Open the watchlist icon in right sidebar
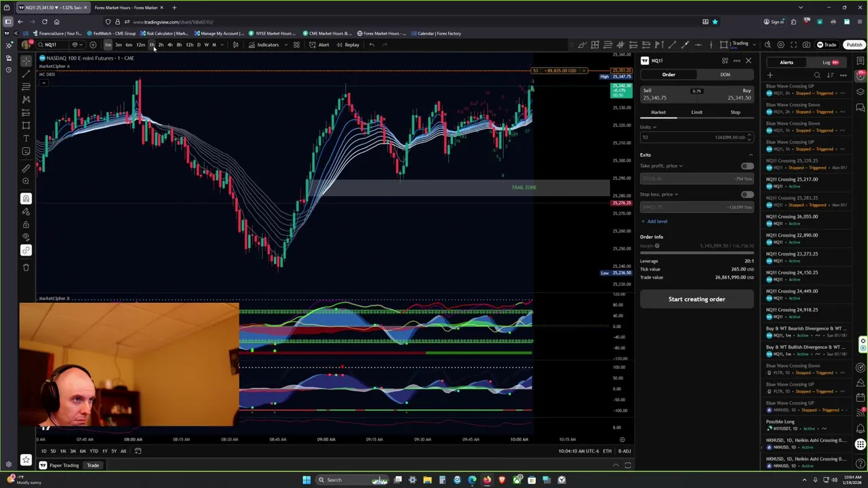868x488 pixels. (x=861, y=61)
